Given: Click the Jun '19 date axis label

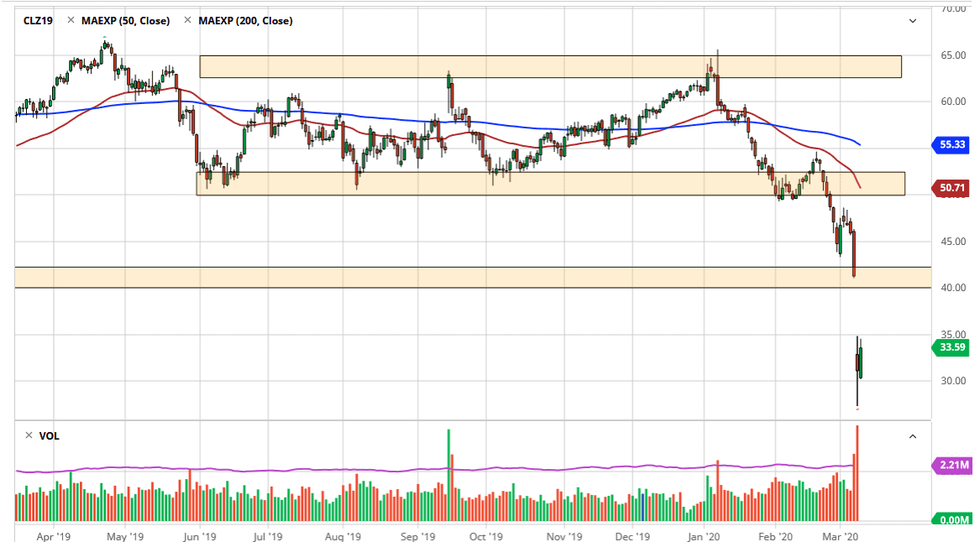Looking at the screenshot, I should pos(199,536).
